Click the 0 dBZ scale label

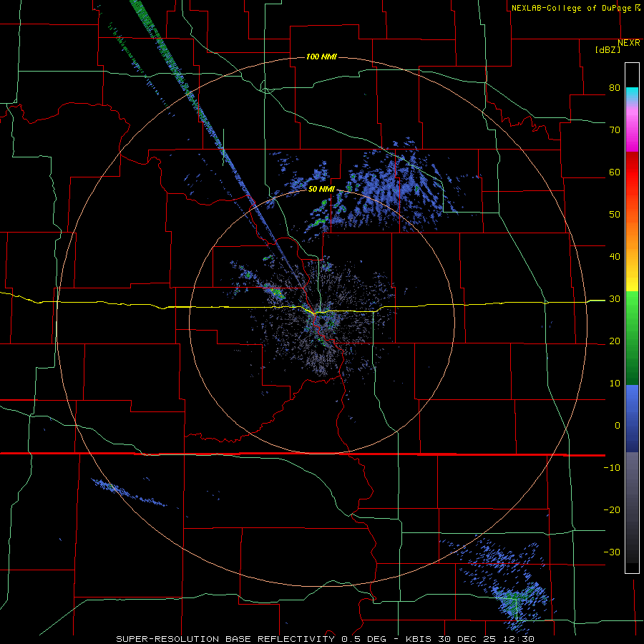coord(618,426)
